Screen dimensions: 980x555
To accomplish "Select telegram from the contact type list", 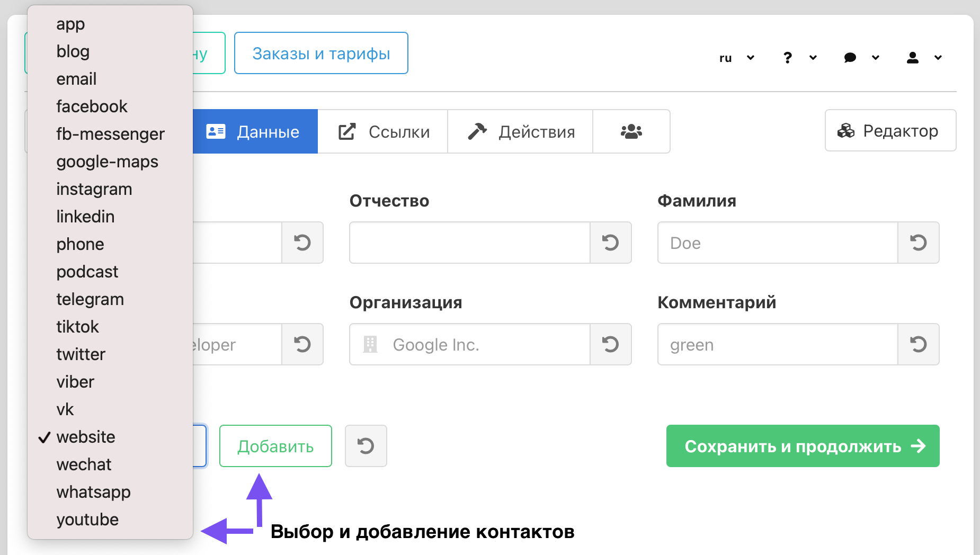I will (x=90, y=299).
